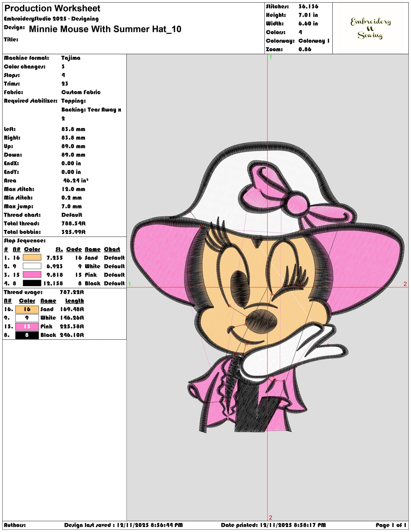The width and height of the screenshot is (411, 532).
Task: Click the Fabric value 'Custom Fabric'
Action: pyautogui.click(x=81, y=92)
